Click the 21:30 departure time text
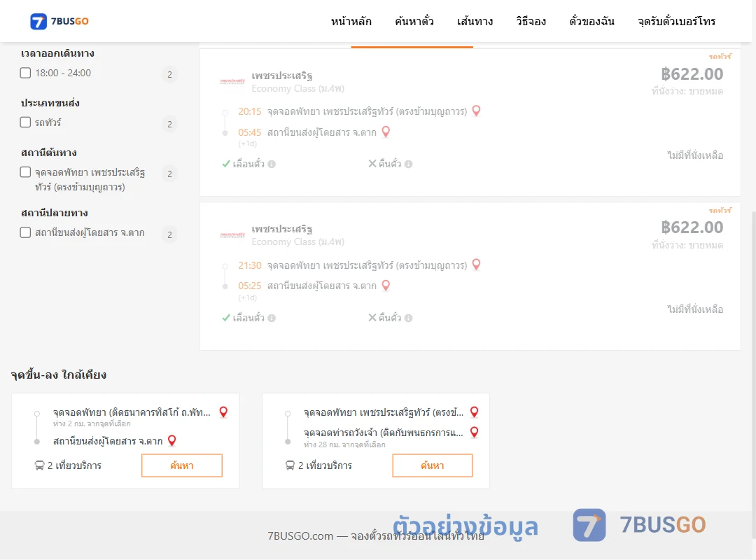The width and height of the screenshot is (756, 560). tap(249, 265)
